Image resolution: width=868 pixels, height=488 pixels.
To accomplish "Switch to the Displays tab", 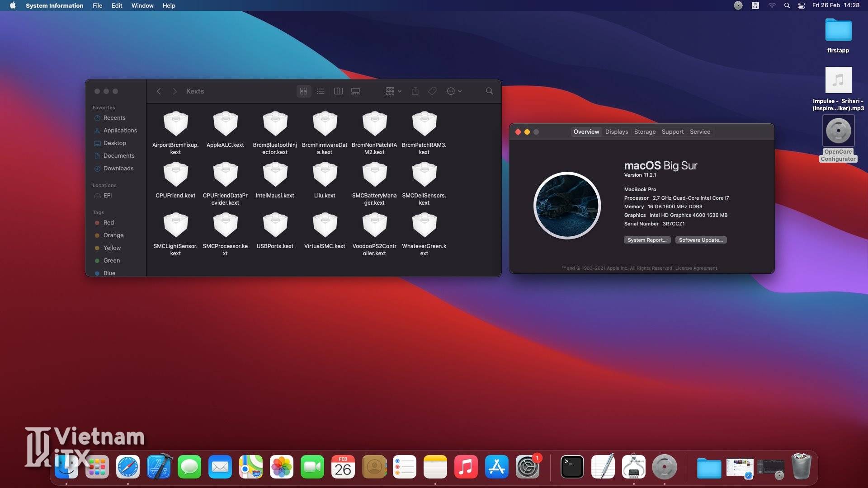I will pos(616,132).
